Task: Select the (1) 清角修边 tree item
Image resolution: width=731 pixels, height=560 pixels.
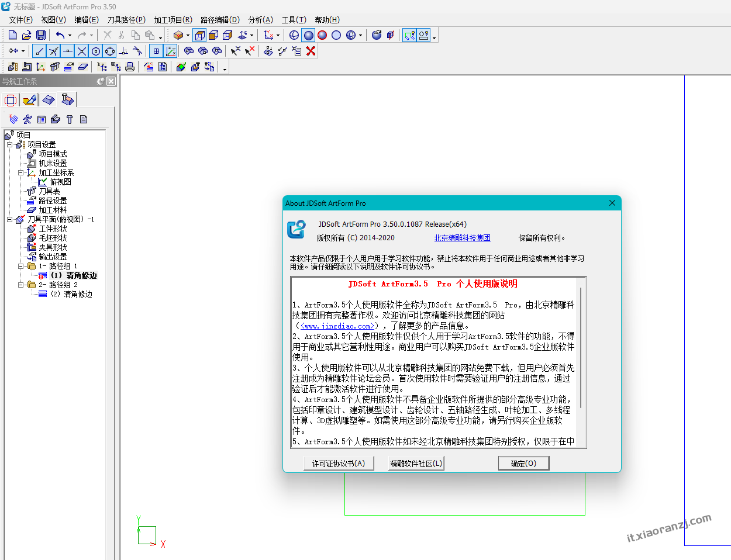Action: pyautogui.click(x=74, y=275)
